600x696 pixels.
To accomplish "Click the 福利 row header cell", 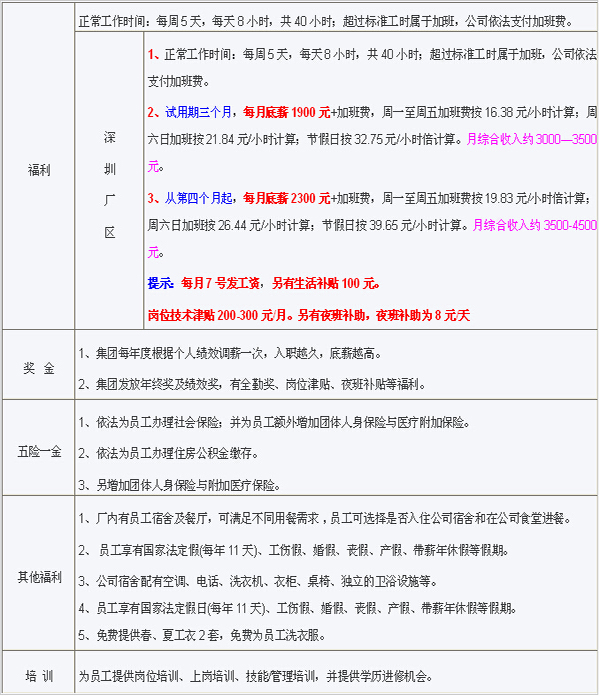I will [x=38, y=170].
